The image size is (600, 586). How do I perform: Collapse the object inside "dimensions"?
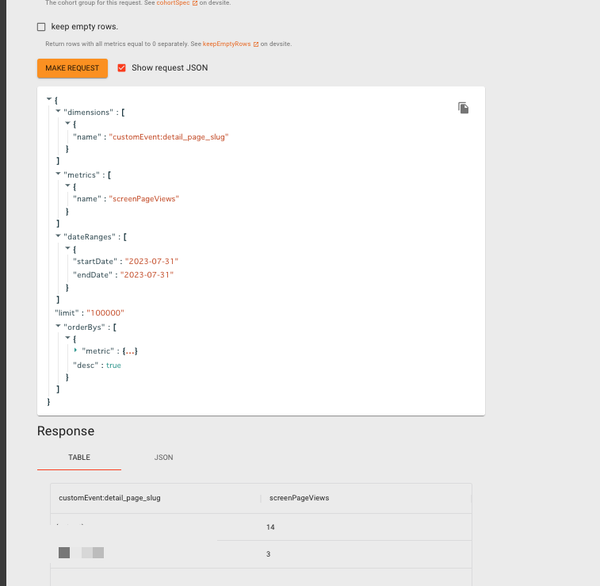(x=67, y=123)
